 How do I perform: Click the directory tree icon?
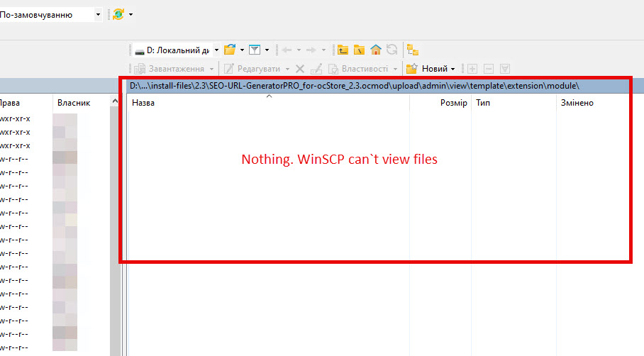tap(413, 50)
